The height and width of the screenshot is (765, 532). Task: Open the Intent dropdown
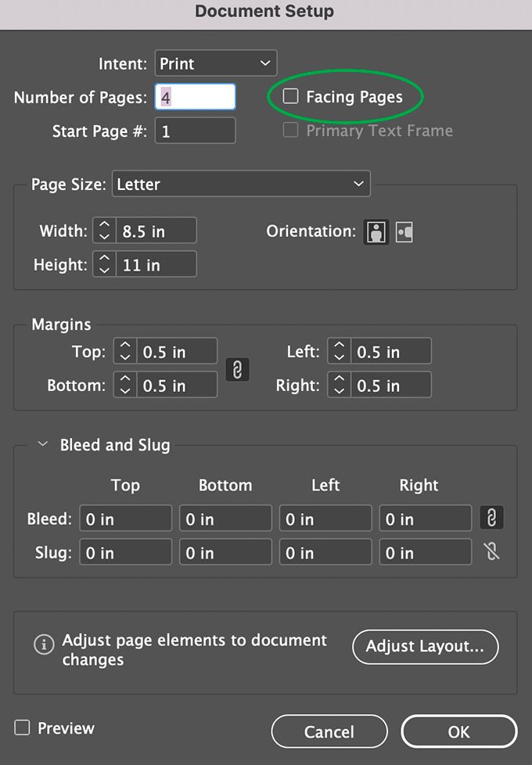click(x=216, y=63)
